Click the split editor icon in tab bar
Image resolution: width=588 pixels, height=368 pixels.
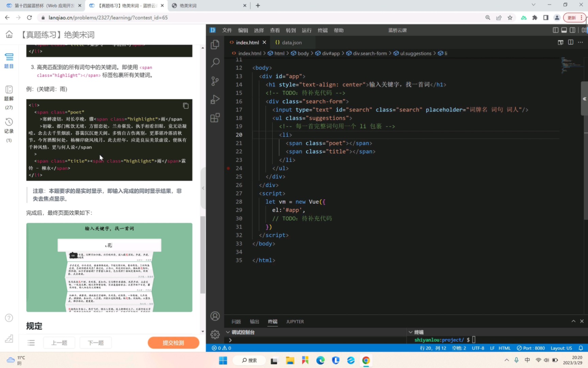(571, 42)
